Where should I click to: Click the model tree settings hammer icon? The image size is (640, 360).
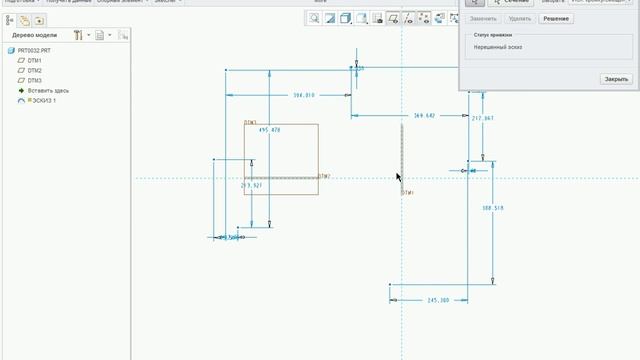pyautogui.click(x=78, y=35)
